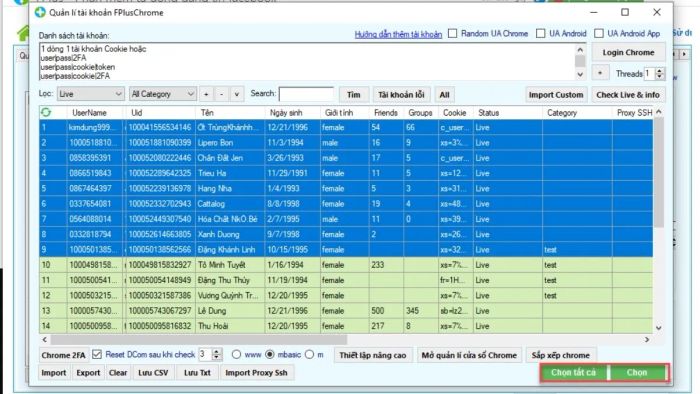The image size is (700, 394).
Task: Select row with name Tô Minh Tuyết
Action: [x=346, y=265]
